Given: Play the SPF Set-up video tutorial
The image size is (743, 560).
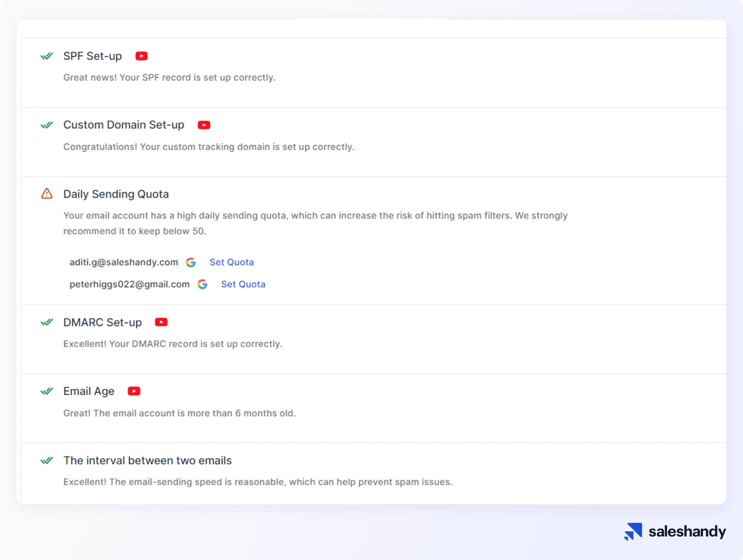Looking at the screenshot, I should [x=141, y=56].
